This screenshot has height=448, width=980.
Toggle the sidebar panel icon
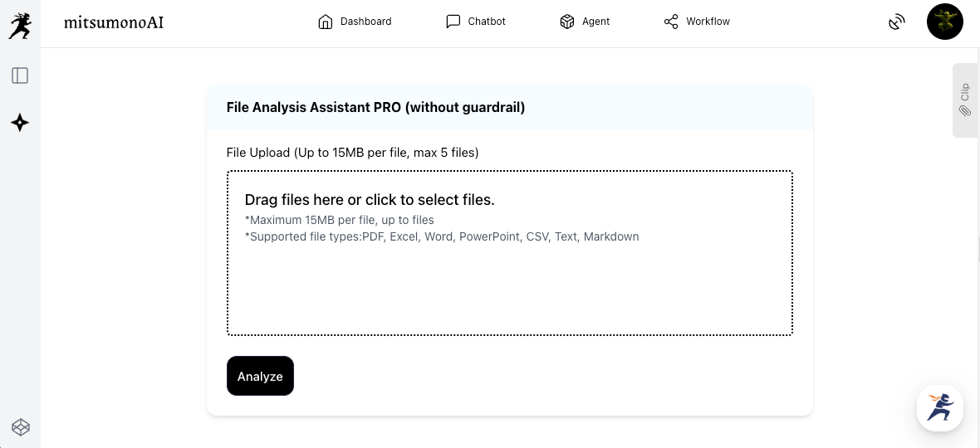(x=20, y=75)
